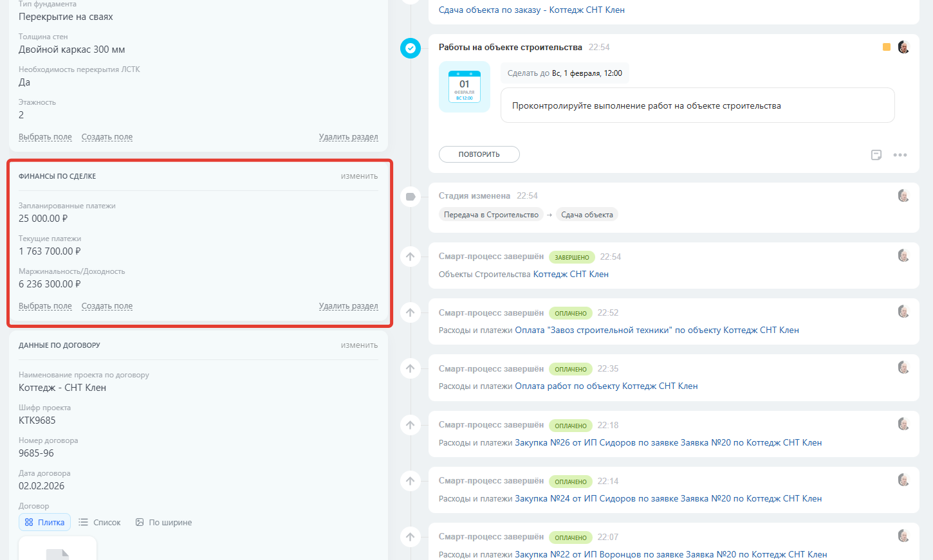Switch contract view to Плитка
The image size is (933, 560).
click(x=44, y=523)
